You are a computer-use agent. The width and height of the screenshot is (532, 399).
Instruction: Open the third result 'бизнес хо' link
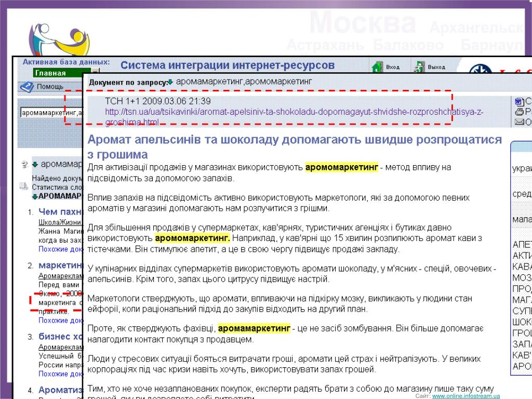pos(60,337)
